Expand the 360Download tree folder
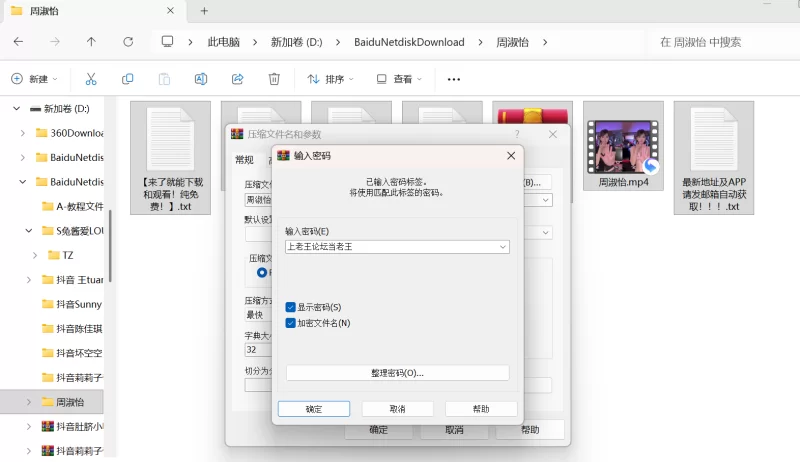 23,132
